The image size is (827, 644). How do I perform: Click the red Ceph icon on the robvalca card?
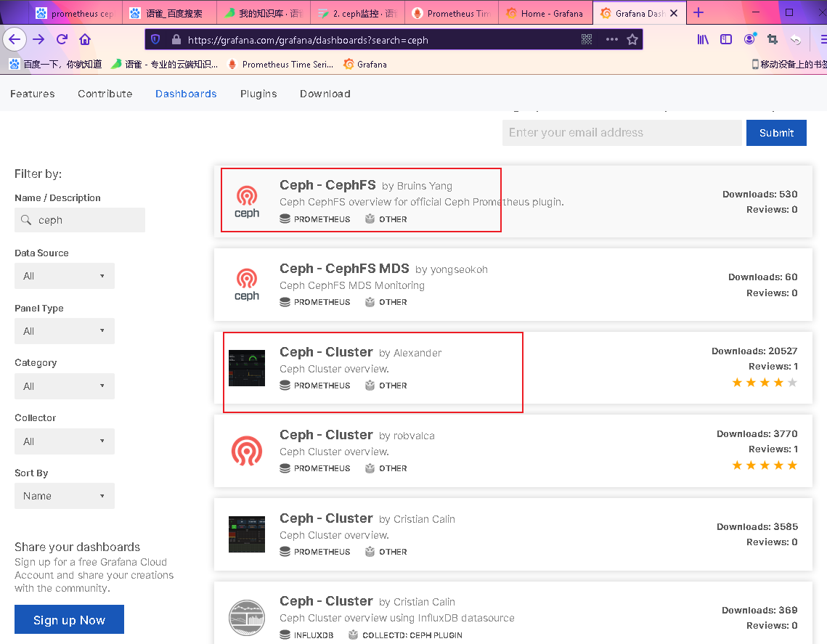coord(247,451)
